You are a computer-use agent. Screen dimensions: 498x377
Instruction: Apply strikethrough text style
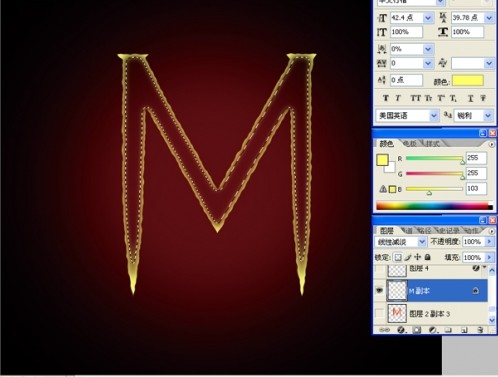(483, 98)
